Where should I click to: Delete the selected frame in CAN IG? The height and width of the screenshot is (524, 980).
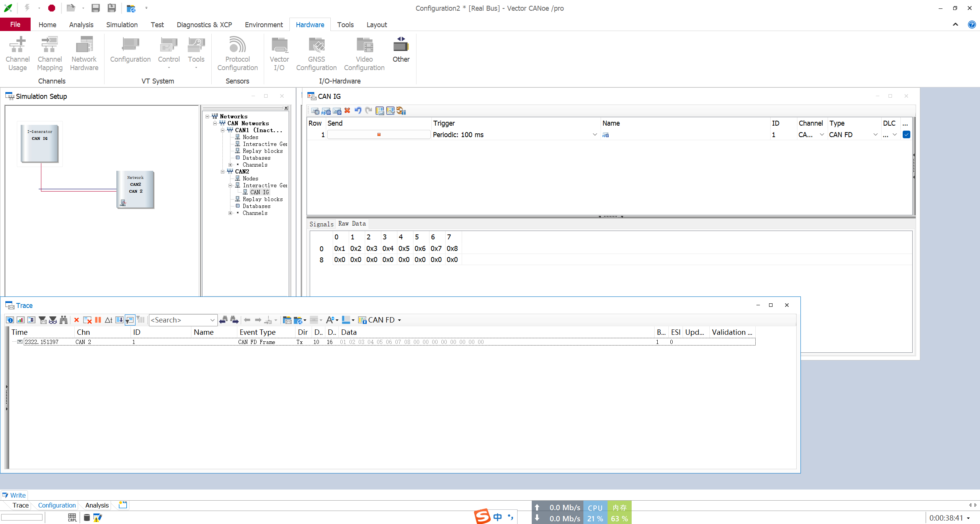[x=347, y=111]
